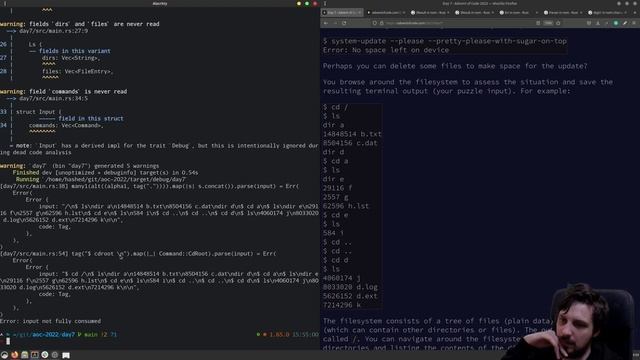The image size is (640, 360).
Task: Click 'Error: No space left on device'
Action: (x=386, y=50)
